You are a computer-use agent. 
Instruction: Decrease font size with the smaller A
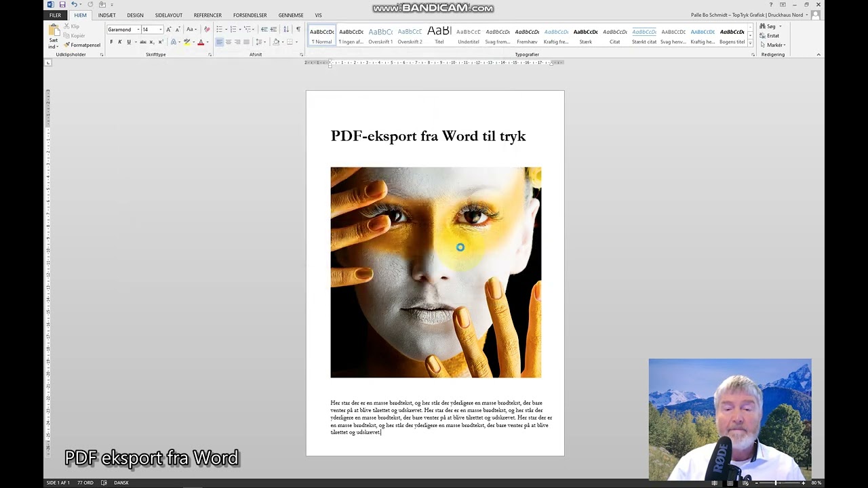(x=178, y=30)
